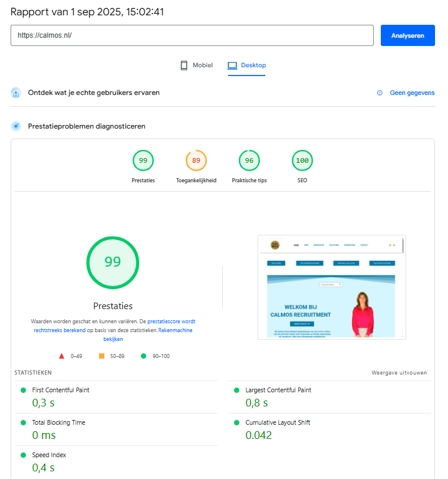Click the green circle 90–100 legend icon

click(x=143, y=356)
